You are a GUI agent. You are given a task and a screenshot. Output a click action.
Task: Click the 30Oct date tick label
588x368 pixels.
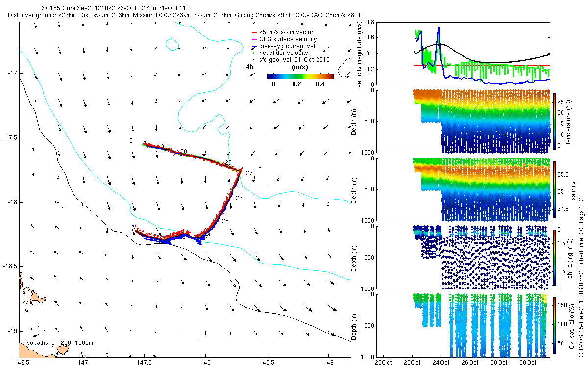[528, 363]
